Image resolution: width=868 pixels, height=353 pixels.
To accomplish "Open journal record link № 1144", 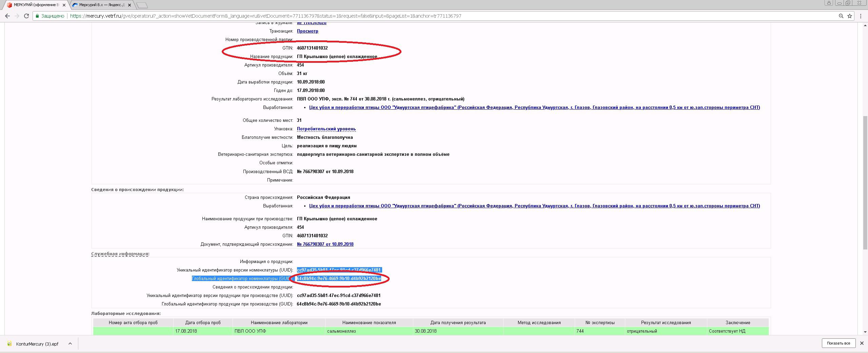I will click(x=312, y=23).
